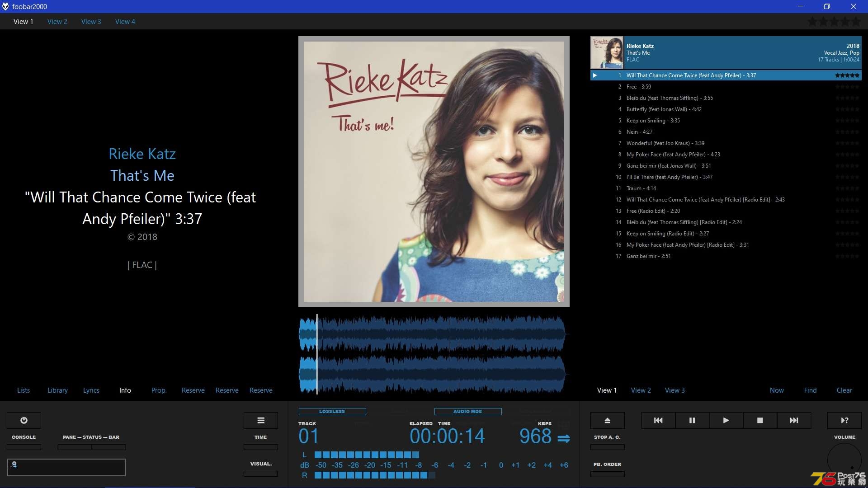Click the large Rieke Katz album cover
Viewport: 868px width, 488px height.
[434, 172]
